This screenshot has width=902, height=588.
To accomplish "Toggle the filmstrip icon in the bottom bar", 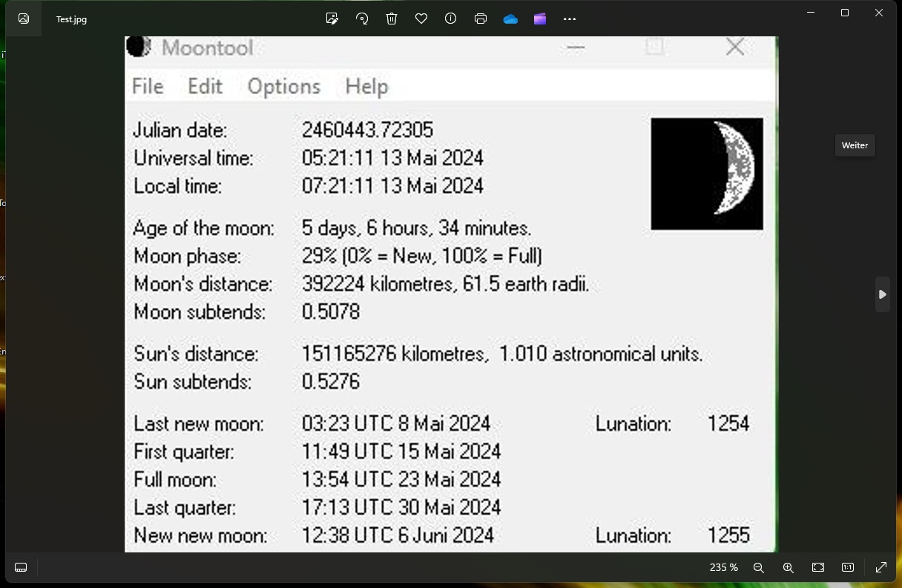I will [21, 567].
